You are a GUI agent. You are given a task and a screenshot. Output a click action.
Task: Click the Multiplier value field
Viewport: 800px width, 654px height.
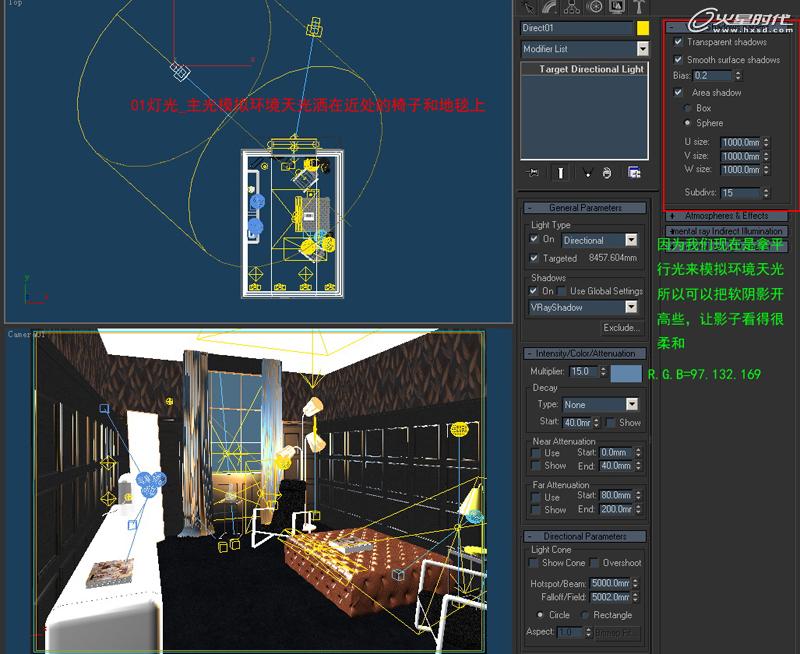point(583,371)
